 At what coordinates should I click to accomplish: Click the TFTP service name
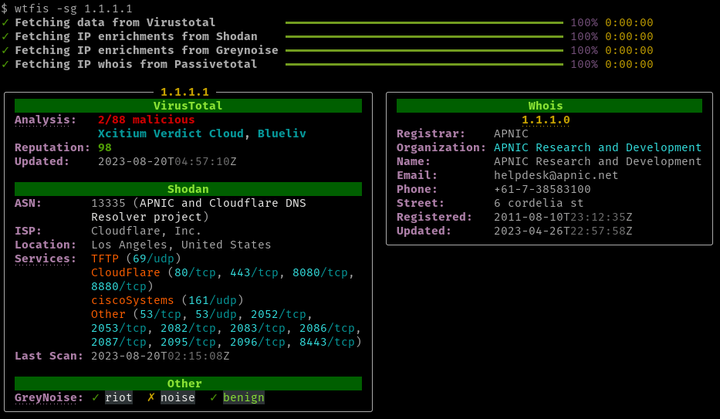click(x=105, y=259)
